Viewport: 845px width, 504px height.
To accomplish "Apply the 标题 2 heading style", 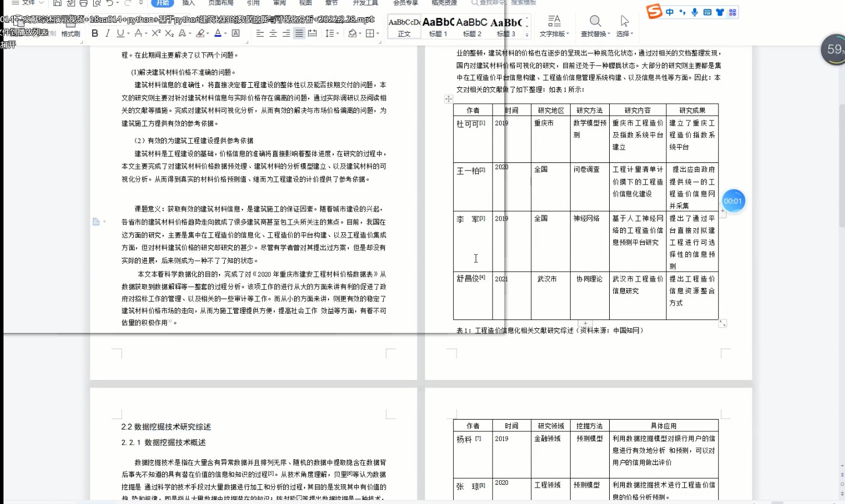I will click(472, 27).
